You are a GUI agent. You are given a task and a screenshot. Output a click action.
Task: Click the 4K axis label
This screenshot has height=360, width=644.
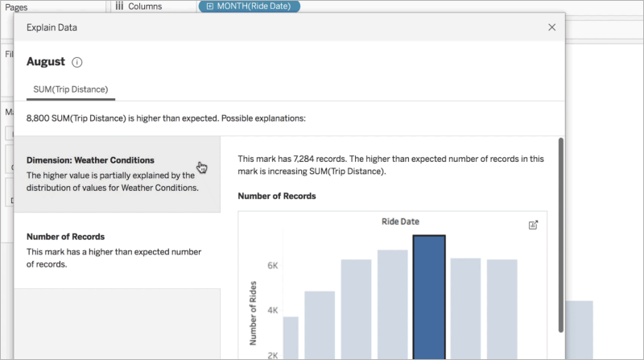tap(273, 310)
